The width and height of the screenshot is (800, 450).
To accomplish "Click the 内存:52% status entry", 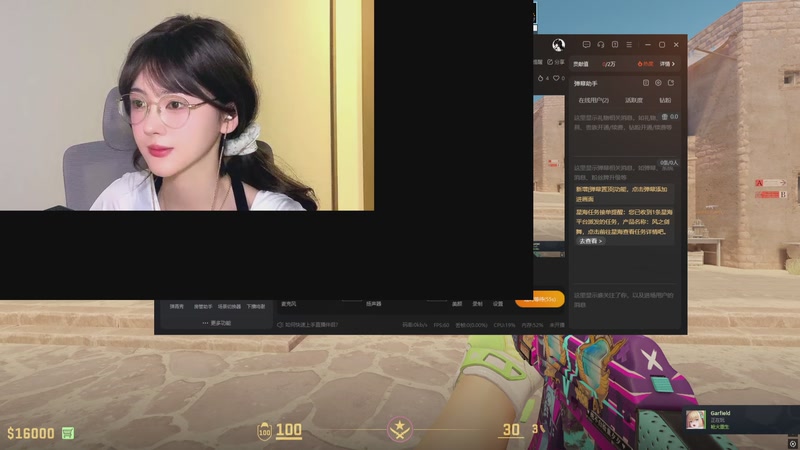I will pyautogui.click(x=532, y=325).
